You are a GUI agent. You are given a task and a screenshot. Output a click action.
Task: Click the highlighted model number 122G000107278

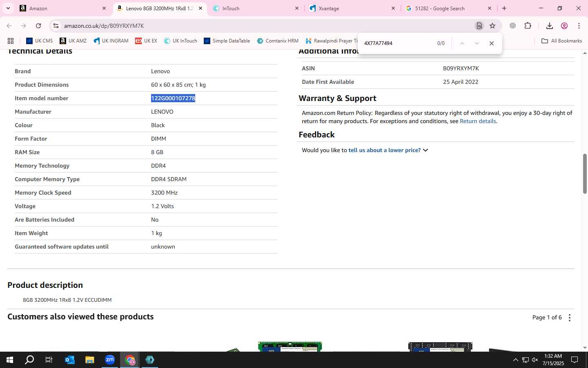[x=173, y=98]
